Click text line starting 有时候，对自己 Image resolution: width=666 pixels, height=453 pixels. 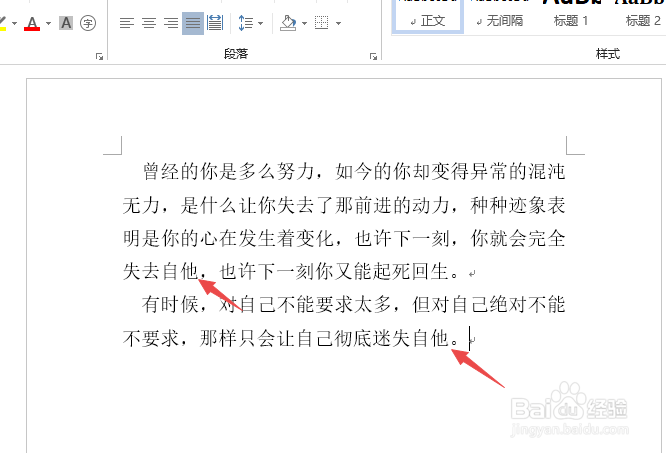pyautogui.click(x=353, y=305)
